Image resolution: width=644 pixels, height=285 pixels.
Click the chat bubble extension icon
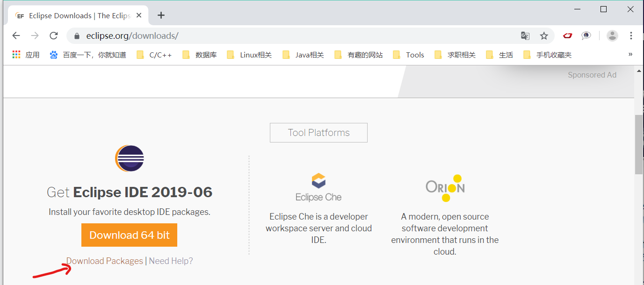point(586,36)
